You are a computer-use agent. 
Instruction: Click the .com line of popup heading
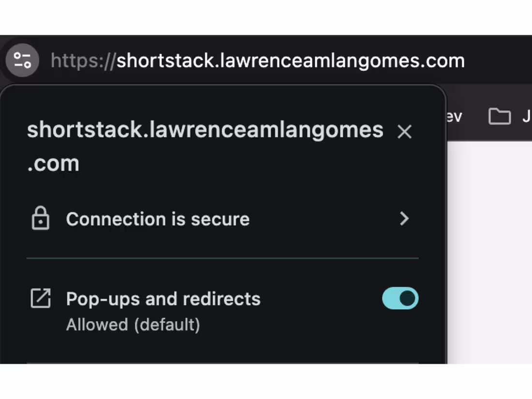tap(53, 163)
